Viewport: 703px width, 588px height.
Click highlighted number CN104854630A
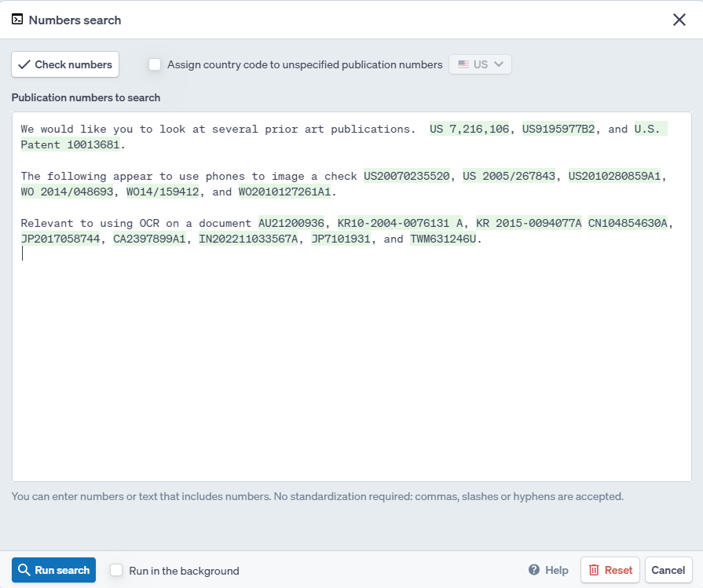(628, 223)
